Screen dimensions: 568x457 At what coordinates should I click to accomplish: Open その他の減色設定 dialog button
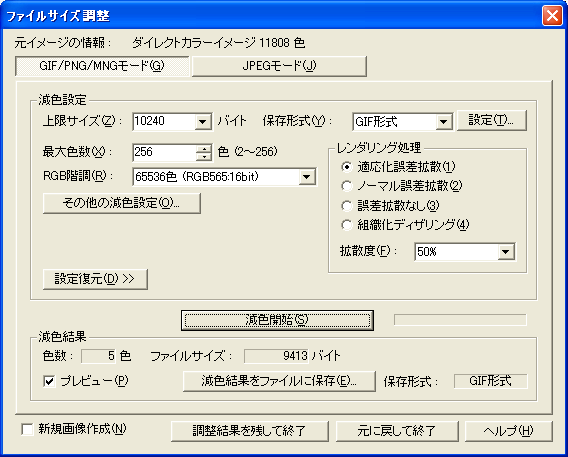point(121,203)
